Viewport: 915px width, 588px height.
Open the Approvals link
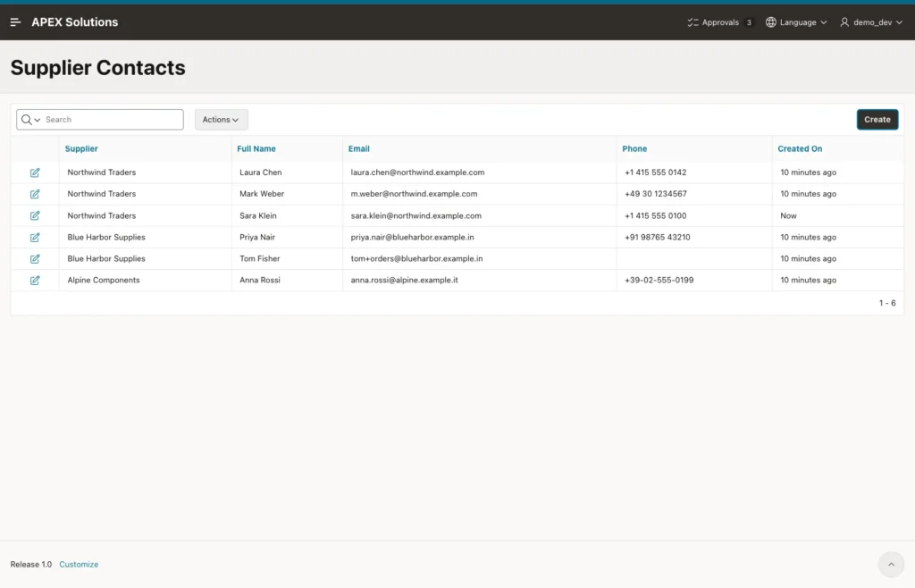click(720, 22)
